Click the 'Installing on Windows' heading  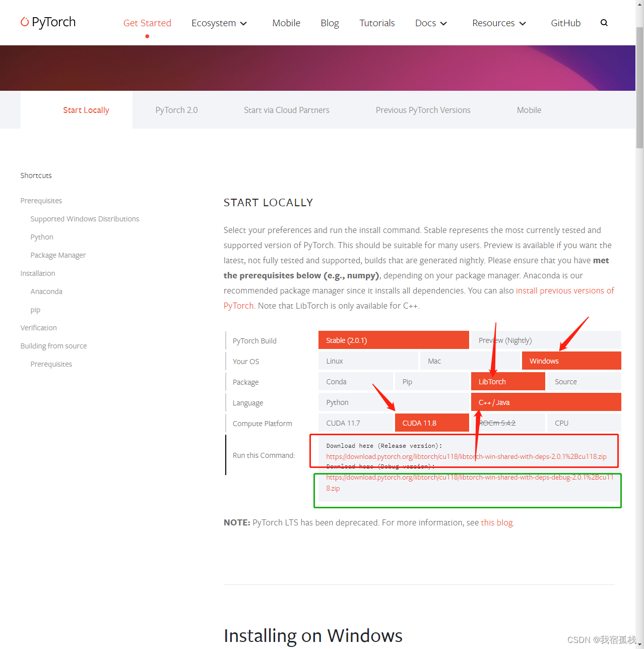click(x=313, y=635)
